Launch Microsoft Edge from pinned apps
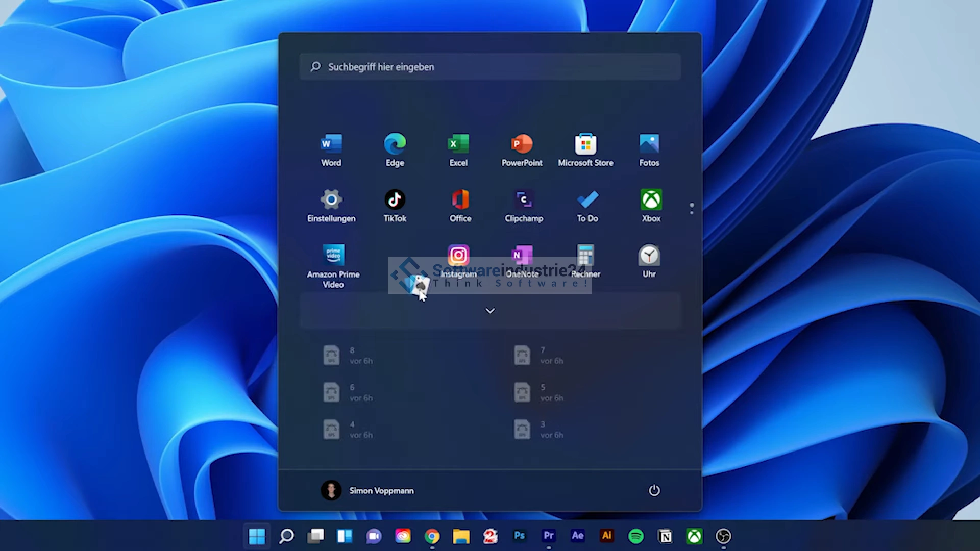Viewport: 980px width, 551px height. coord(395,149)
